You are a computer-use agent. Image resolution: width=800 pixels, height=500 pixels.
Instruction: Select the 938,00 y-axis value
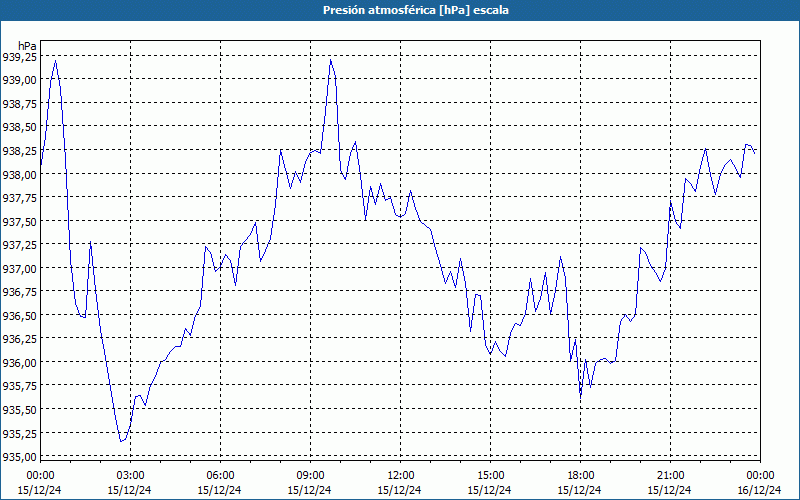(19, 174)
